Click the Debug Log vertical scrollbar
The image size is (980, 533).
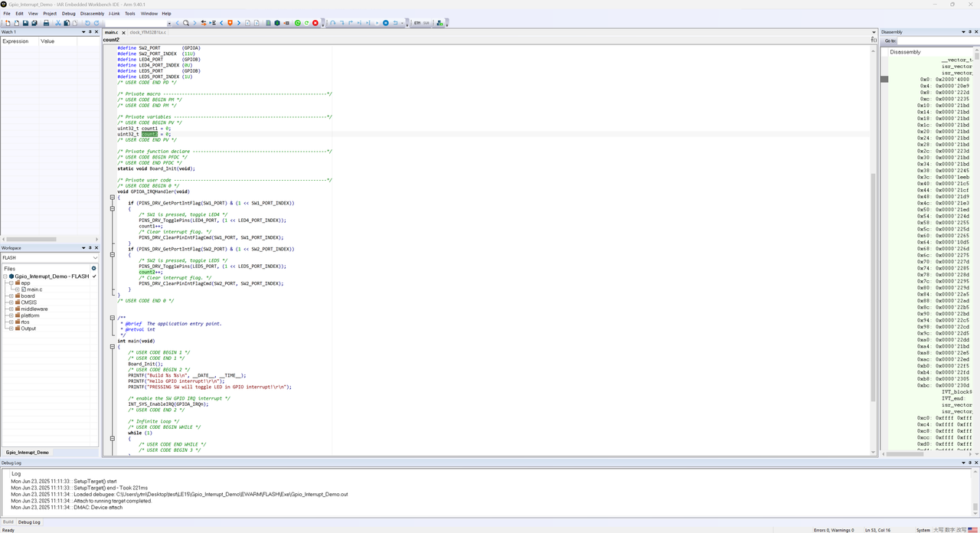click(x=976, y=492)
